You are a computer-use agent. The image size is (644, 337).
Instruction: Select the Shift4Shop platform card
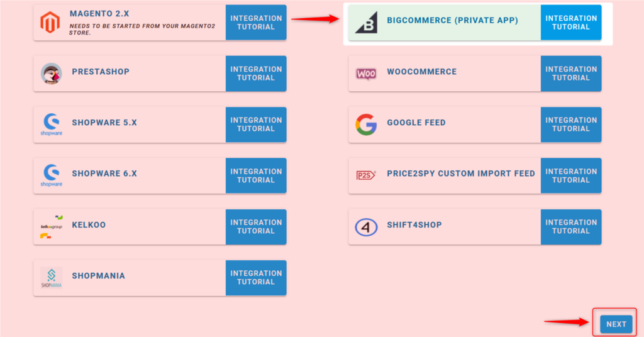[445, 227]
